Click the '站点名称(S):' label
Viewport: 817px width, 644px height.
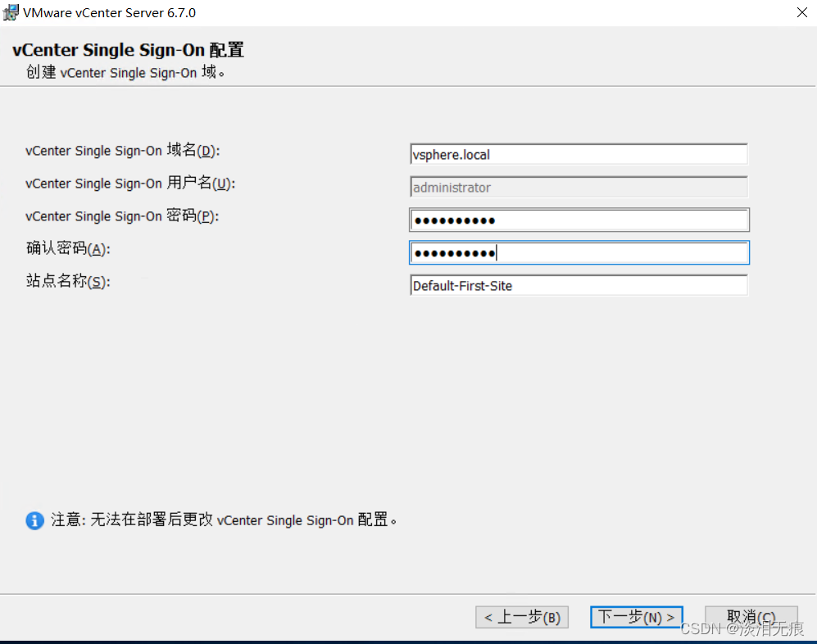(x=68, y=281)
